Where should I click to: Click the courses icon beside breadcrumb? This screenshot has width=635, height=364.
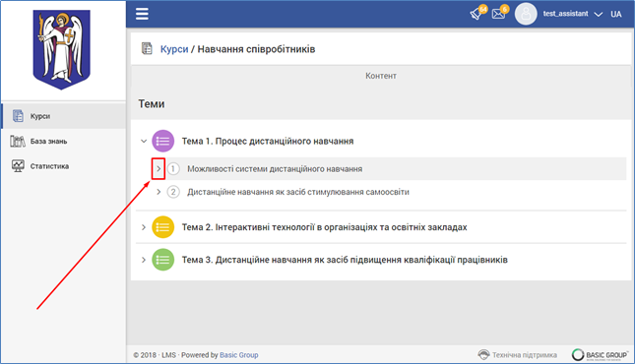147,48
